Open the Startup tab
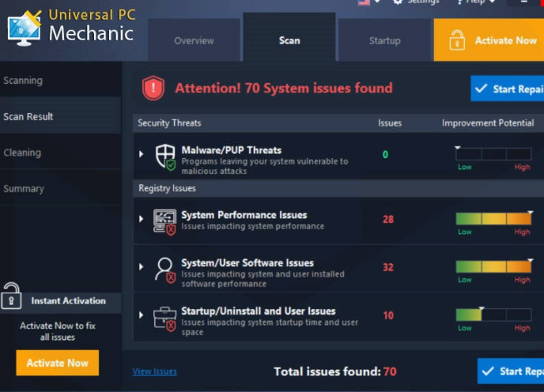This screenshot has width=544, height=392. point(384,40)
